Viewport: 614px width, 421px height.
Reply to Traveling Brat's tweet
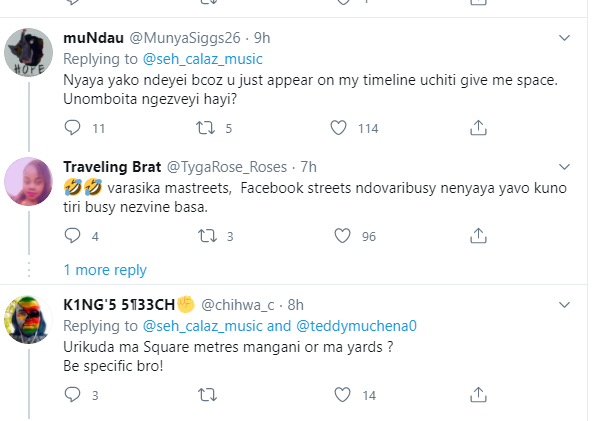click(71, 236)
